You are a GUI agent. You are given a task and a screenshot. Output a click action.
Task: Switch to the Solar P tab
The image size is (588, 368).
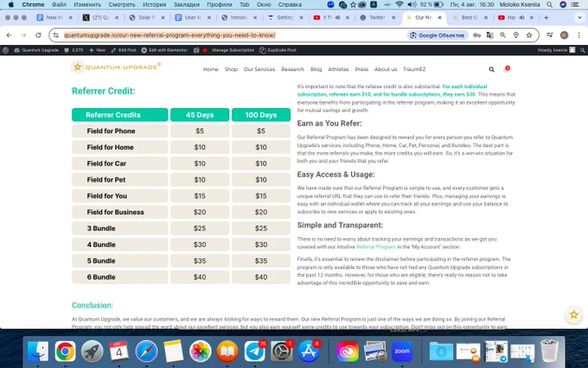coord(146,17)
